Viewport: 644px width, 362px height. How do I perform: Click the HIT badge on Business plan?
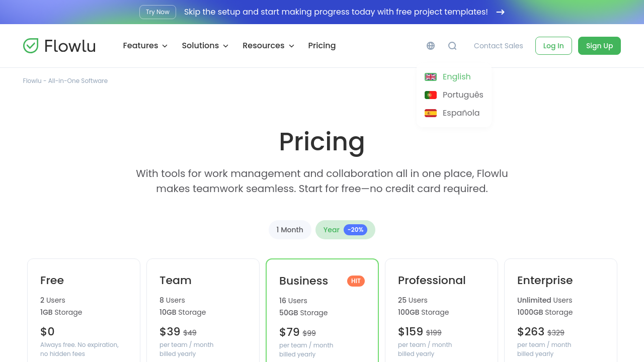pyautogui.click(x=356, y=281)
